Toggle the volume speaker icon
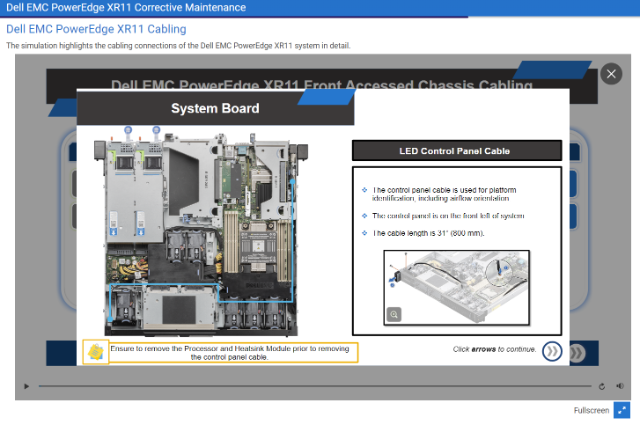 (x=620, y=386)
